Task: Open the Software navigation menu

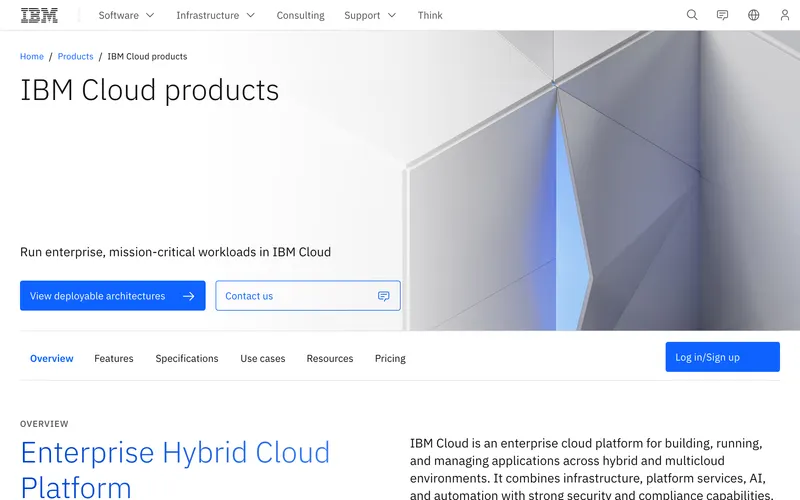Action: 127,15
